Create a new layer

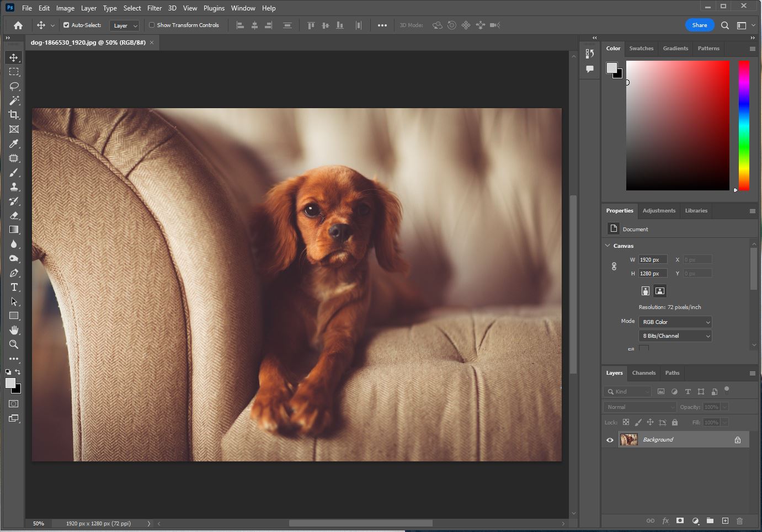(725, 520)
